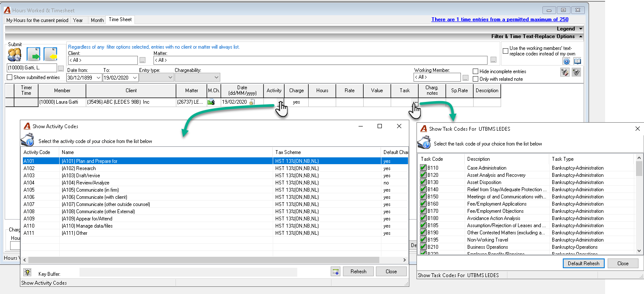Open the To date dropdown

coord(135,77)
